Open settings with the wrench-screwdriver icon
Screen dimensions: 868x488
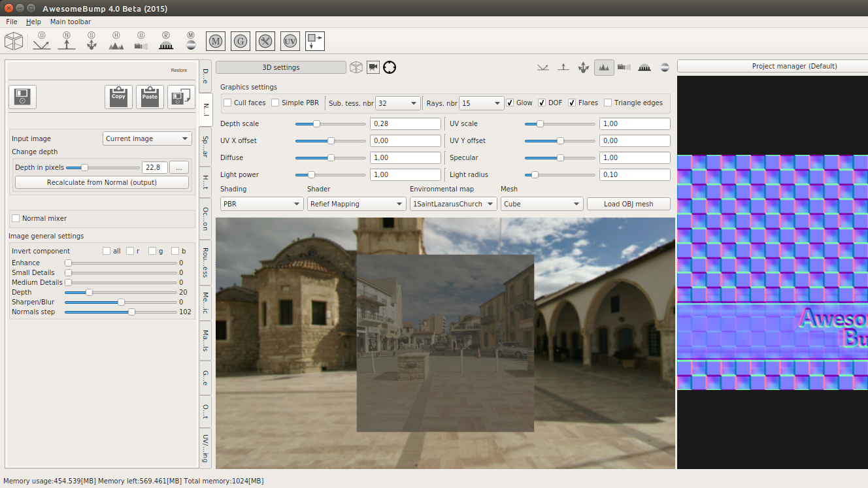point(265,41)
